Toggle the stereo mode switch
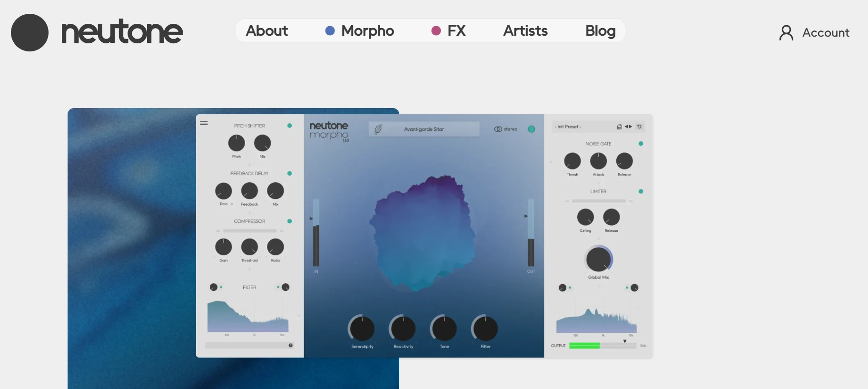Viewport: 868px width, 389px height. [505, 129]
